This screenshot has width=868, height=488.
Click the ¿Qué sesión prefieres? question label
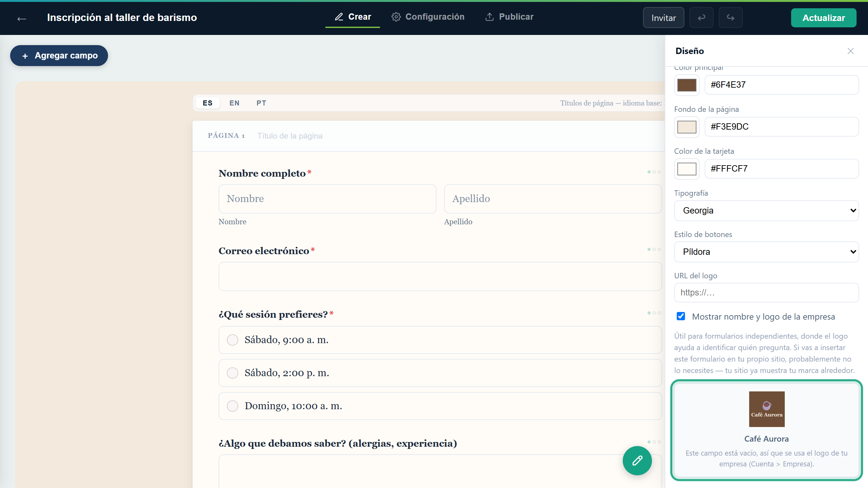[273, 314]
